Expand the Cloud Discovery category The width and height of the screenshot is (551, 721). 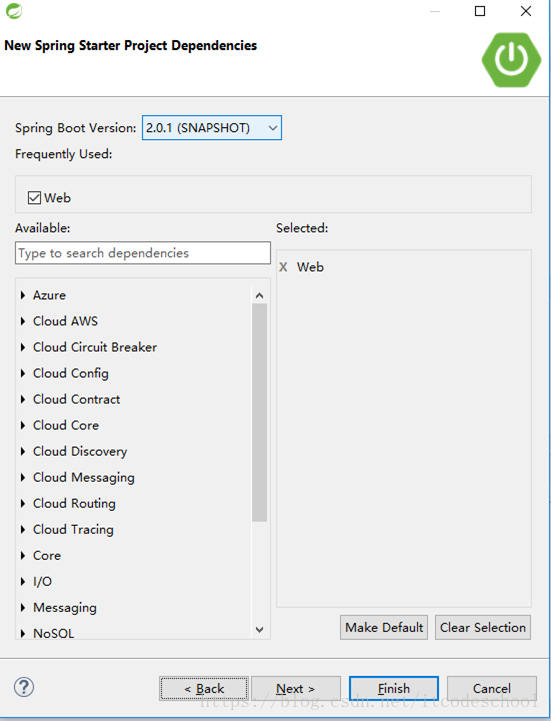[x=23, y=451]
